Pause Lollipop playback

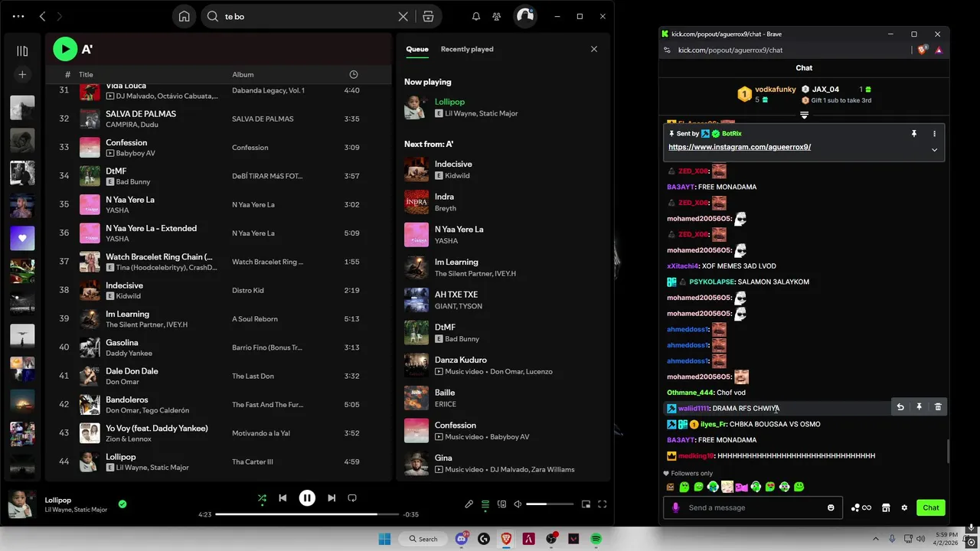pyautogui.click(x=307, y=497)
